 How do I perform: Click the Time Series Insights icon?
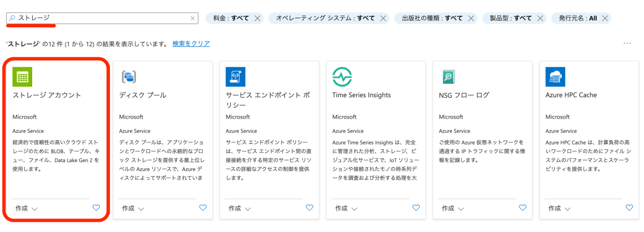tap(342, 77)
